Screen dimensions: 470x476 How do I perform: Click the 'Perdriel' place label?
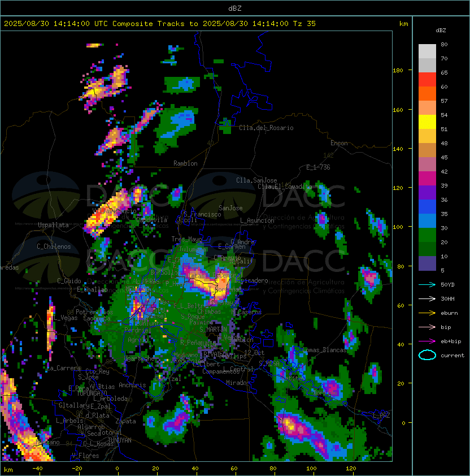coord(138,330)
